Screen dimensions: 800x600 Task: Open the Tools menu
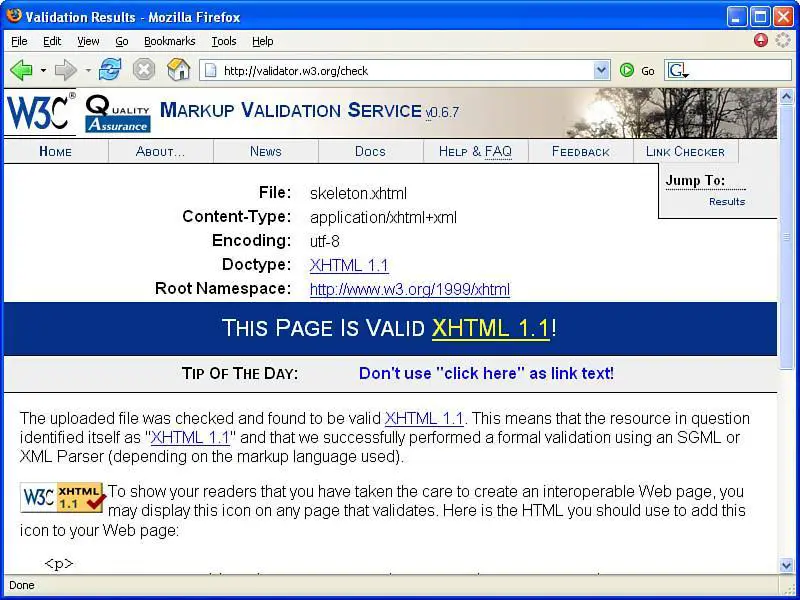224,41
